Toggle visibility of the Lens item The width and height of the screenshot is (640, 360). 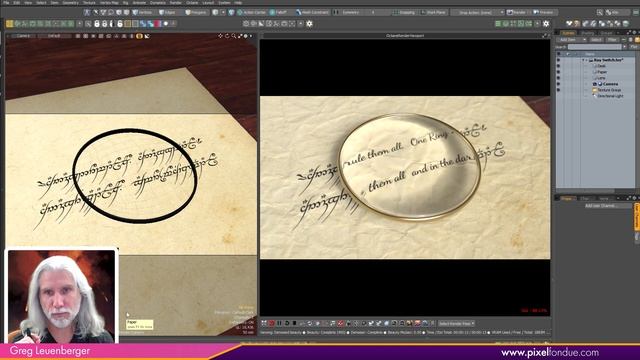[x=558, y=78]
